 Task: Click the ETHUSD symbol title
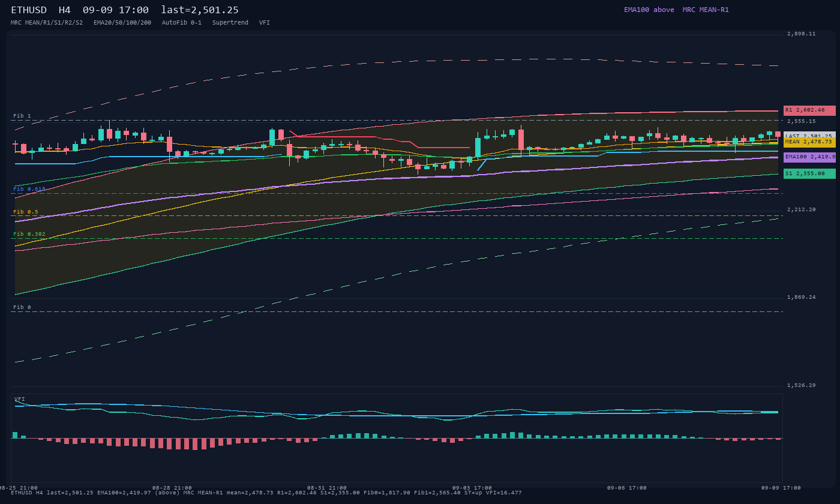(x=29, y=10)
